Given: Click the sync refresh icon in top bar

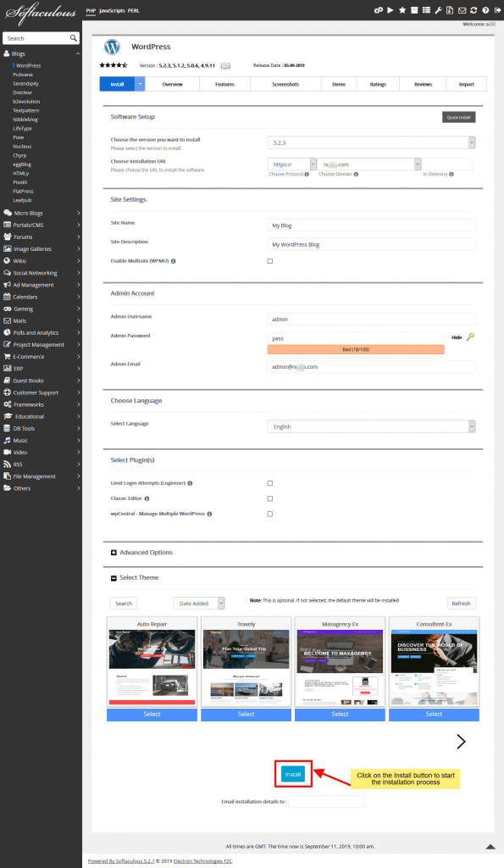Looking at the screenshot, I should point(474,10).
